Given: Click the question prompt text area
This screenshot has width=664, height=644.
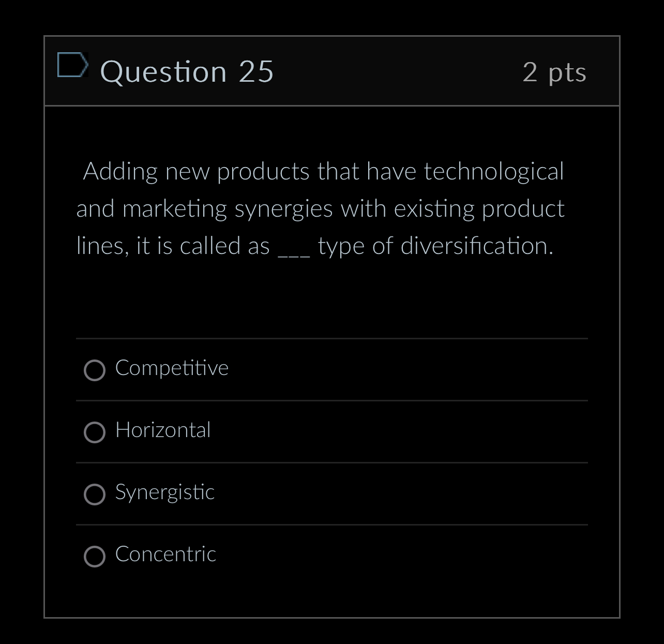Looking at the screenshot, I should (x=321, y=208).
